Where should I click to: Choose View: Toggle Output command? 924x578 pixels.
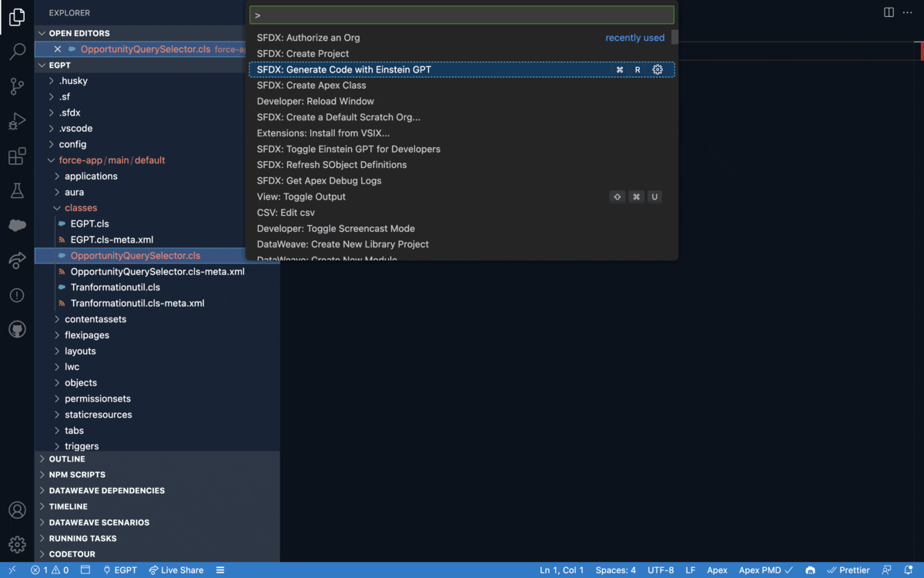[462, 197]
